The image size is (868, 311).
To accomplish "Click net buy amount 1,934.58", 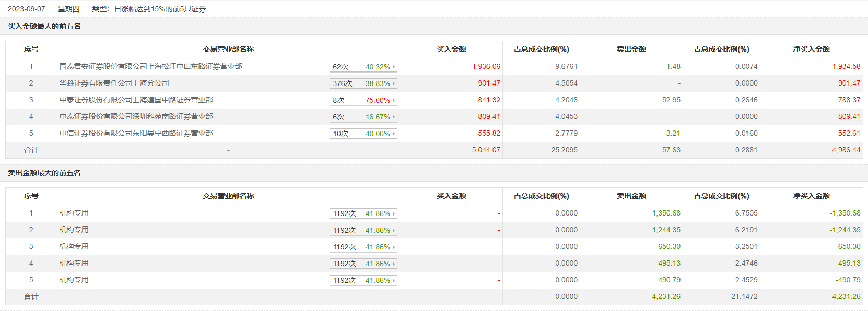I will [x=846, y=66].
